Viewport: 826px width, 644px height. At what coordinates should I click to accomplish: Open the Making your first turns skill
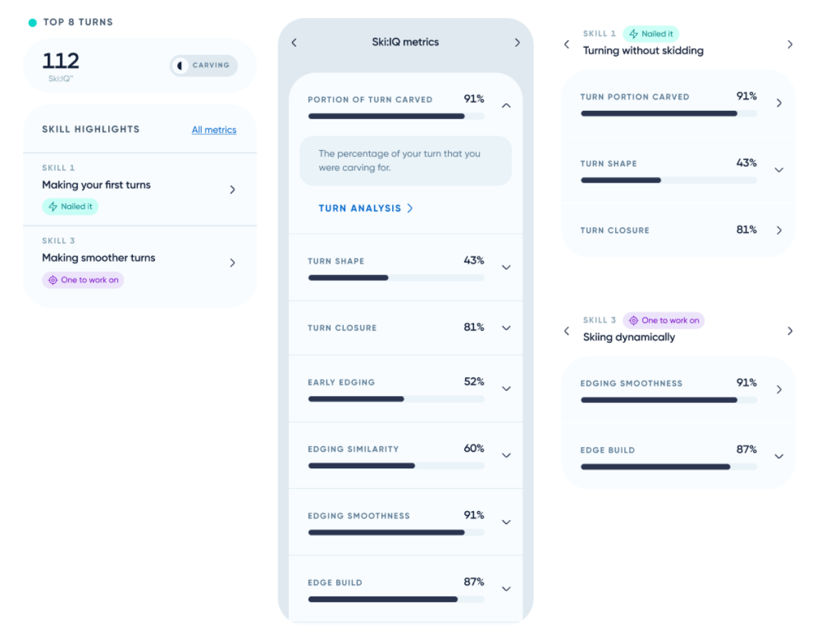pyautogui.click(x=232, y=189)
